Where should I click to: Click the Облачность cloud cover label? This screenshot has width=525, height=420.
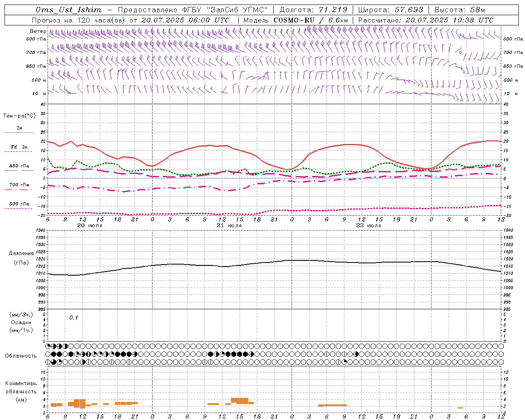pos(21,356)
